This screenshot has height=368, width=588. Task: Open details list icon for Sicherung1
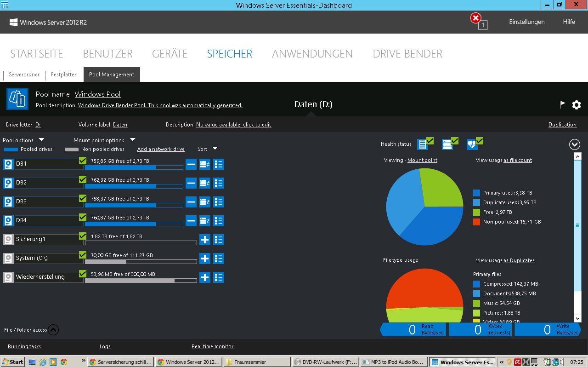click(x=219, y=240)
